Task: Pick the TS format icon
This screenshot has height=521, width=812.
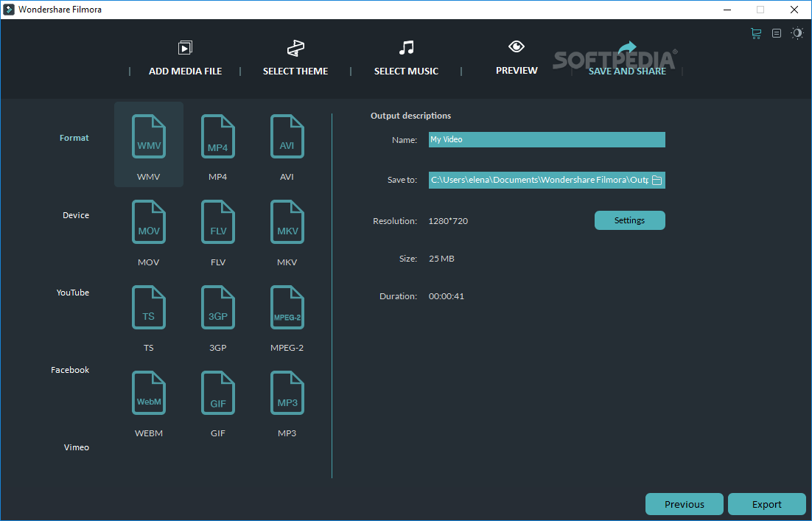Action: (x=149, y=307)
